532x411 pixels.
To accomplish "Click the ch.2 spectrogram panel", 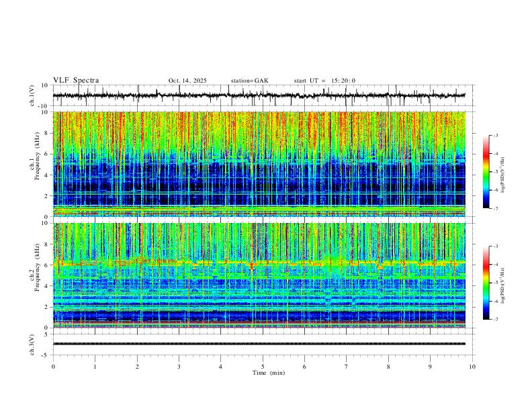I will coord(259,275).
